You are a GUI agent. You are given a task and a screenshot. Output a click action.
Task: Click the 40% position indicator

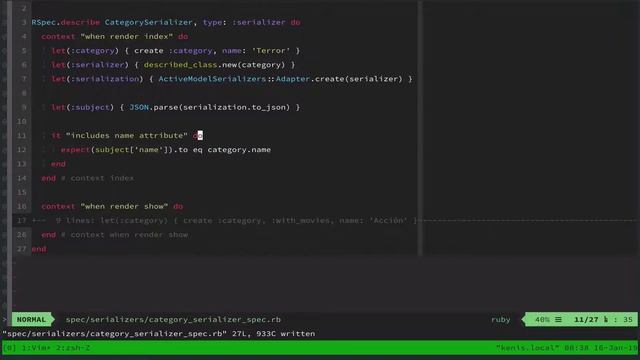click(x=542, y=319)
